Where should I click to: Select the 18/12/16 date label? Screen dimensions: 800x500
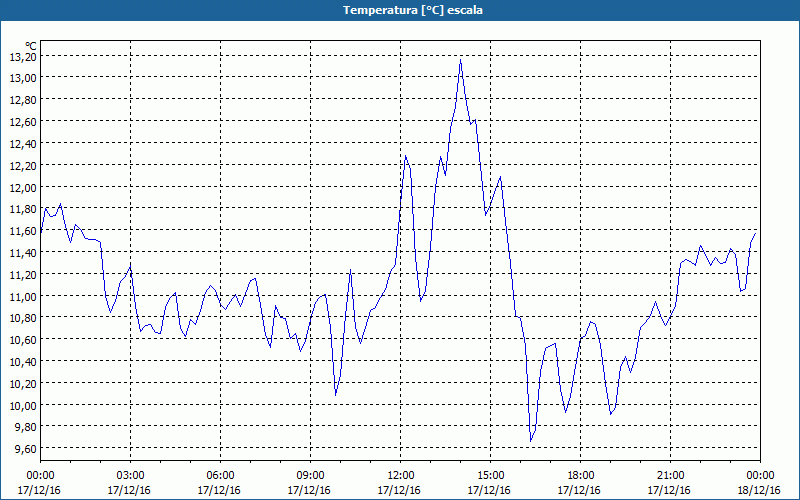click(x=759, y=490)
